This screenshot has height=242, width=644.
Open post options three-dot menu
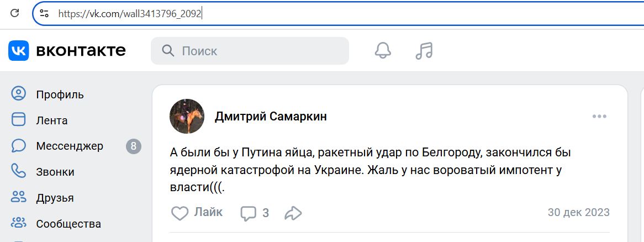tap(599, 117)
